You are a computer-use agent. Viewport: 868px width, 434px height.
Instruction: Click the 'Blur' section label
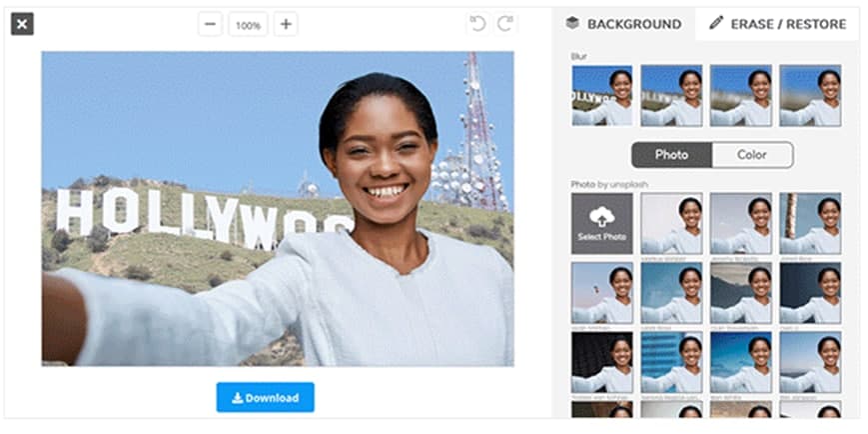click(x=579, y=57)
